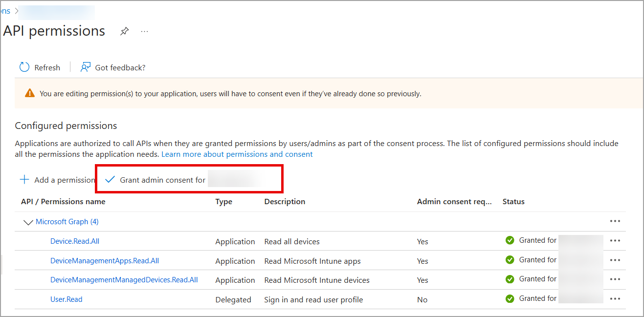Open the User.Read permission
Screen dimensions: 644x317
pyautogui.click(x=67, y=299)
